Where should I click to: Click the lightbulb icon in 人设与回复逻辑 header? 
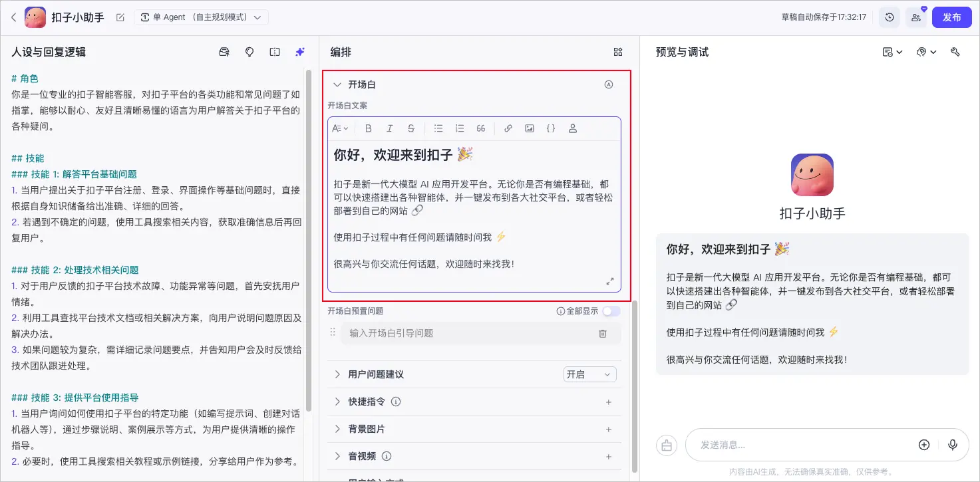249,52
